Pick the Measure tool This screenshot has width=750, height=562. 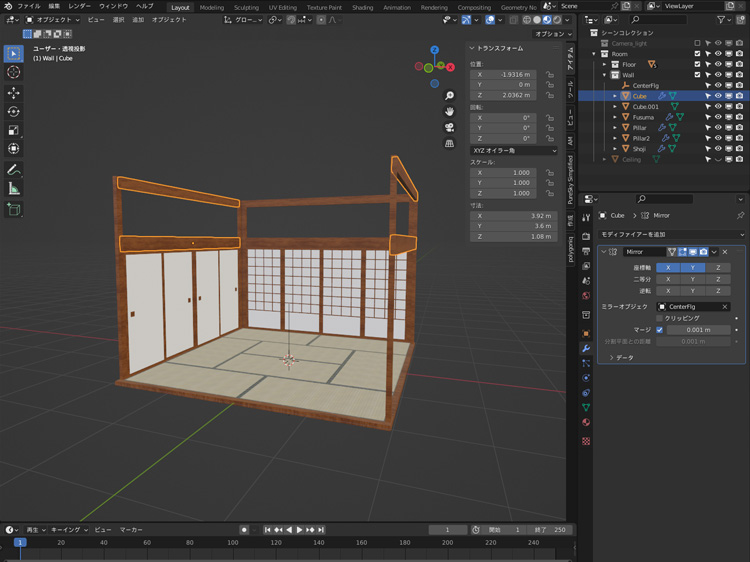[14, 188]
